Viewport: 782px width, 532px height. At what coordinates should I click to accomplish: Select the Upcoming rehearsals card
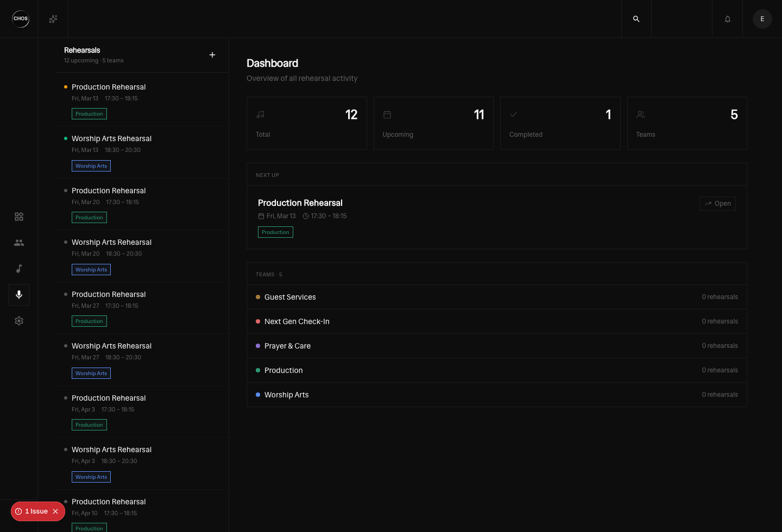coord(433,123)
